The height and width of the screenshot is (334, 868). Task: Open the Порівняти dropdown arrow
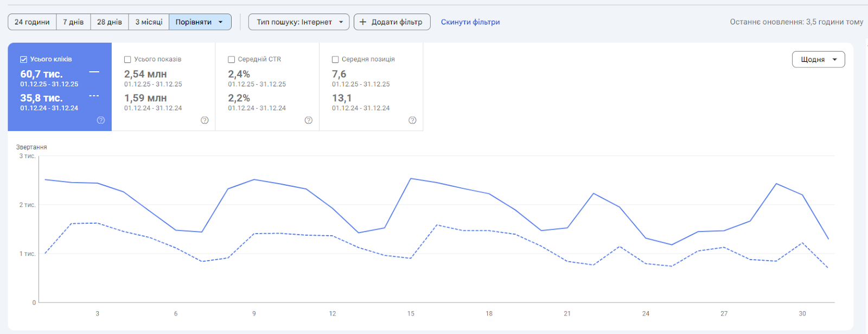(x=221, y=22)
